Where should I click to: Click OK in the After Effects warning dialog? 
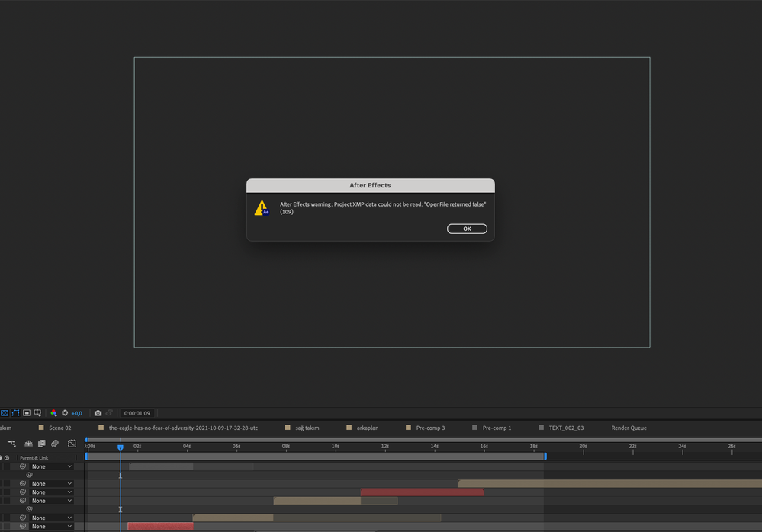[x=467, y=229]
